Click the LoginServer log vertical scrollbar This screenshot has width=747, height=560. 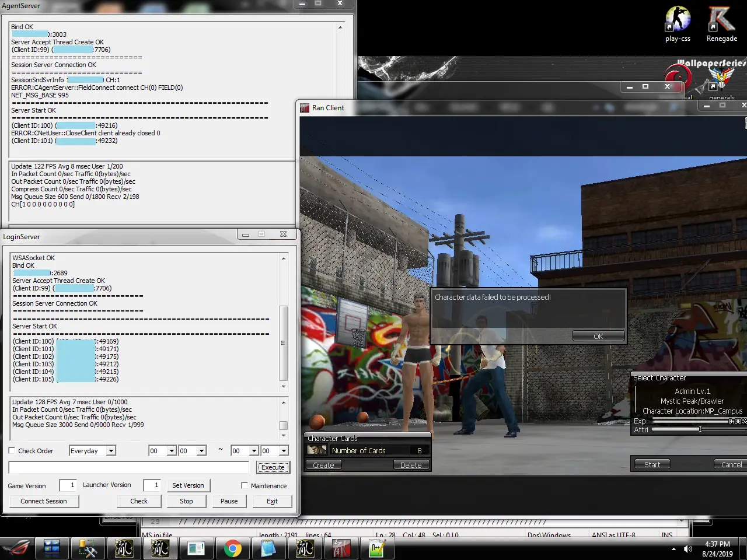284,323
